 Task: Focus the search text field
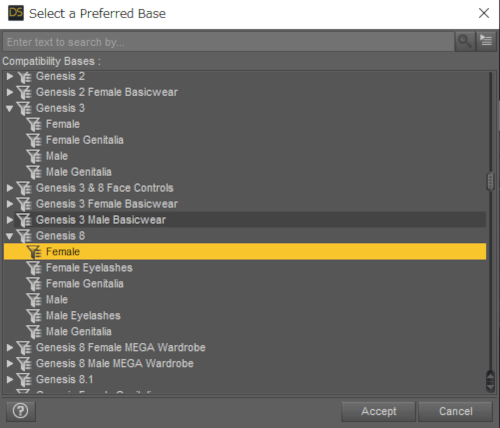pyautogui.click(x=229, y=42)
